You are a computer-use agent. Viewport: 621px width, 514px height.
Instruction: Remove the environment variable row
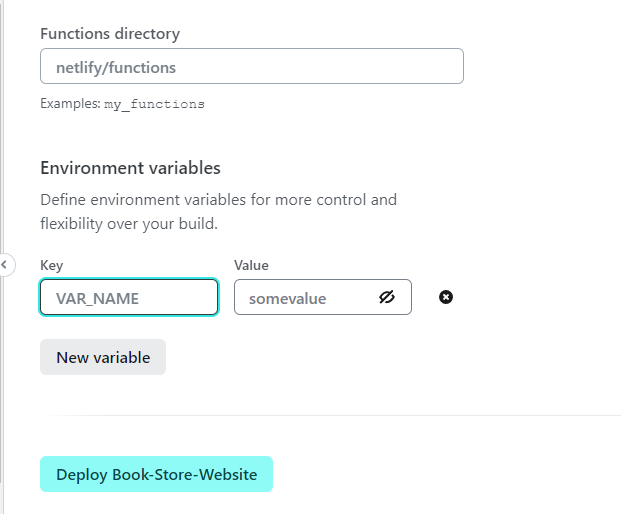[446, 297]
